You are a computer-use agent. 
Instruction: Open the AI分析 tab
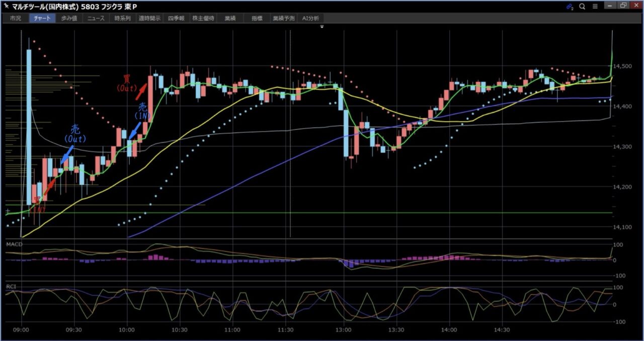[x=310, y=18]
